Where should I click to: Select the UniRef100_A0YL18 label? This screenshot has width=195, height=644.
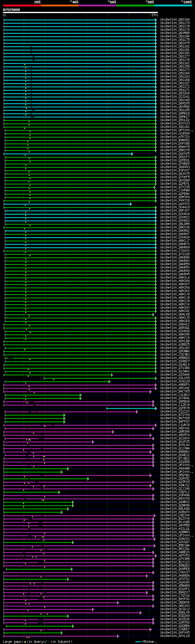pyautogui.click(x=175, y=636)
